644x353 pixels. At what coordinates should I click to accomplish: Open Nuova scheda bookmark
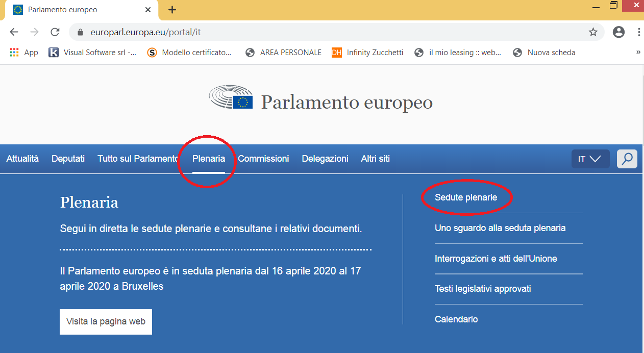[x=544, y=53]
